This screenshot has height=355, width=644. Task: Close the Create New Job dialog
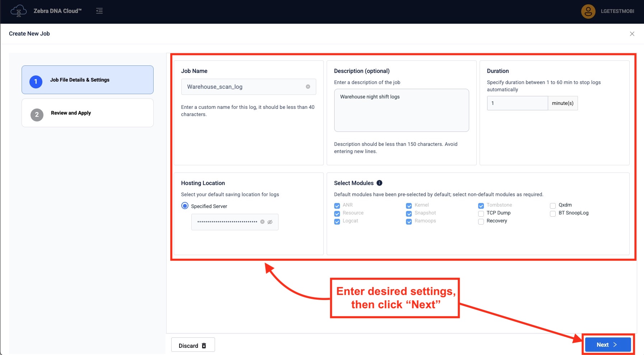[x=632, y=34]
